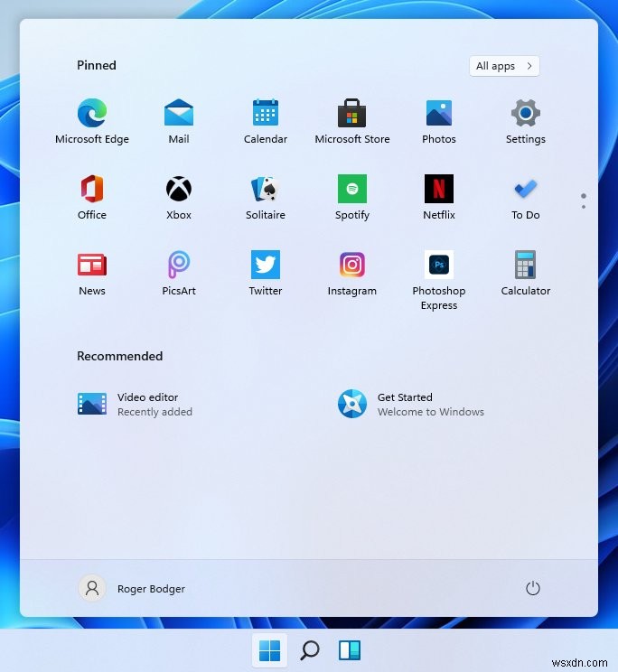Go to next pinned page dot

pos(584,207)
